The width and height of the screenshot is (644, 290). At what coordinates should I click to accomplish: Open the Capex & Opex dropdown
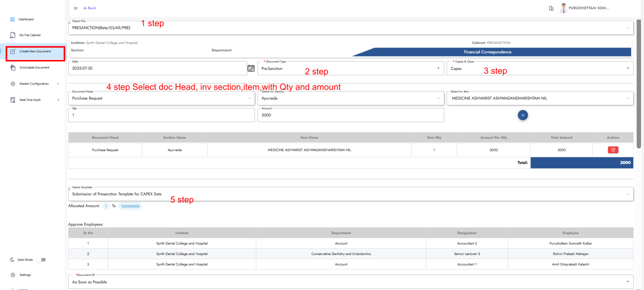coord(627,68)
